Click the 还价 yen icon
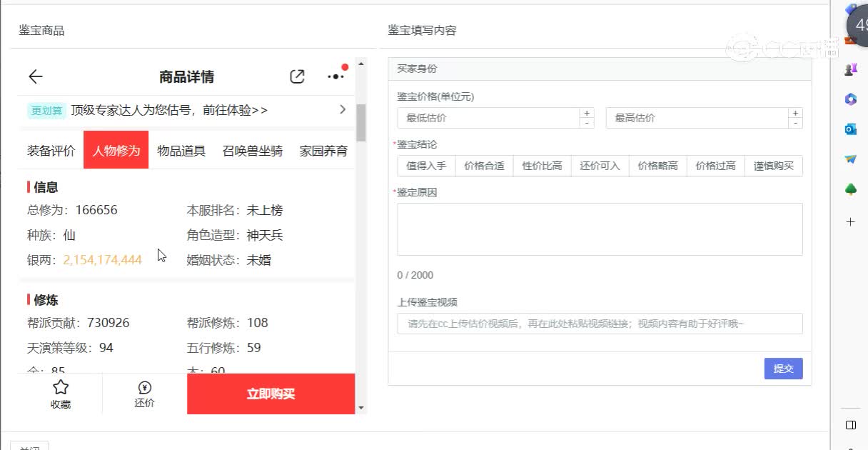The height and width of the screenshot is (450, 868). tap(144, 388)
